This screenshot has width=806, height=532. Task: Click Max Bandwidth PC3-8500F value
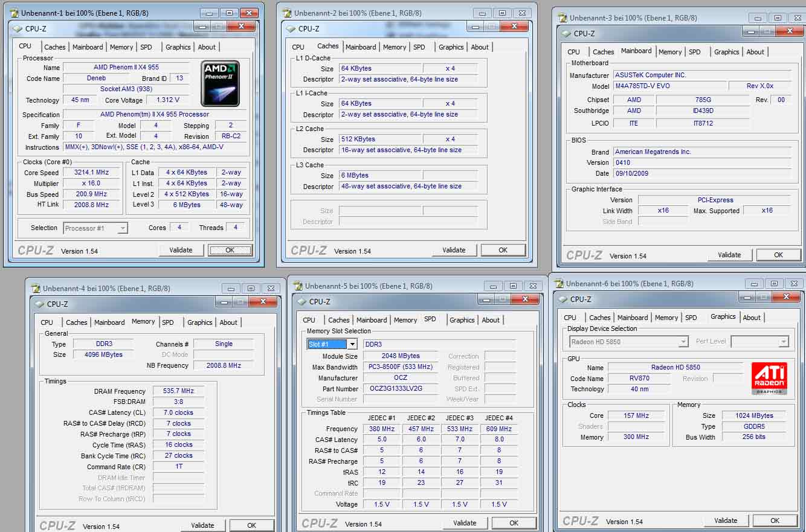[401, 367]
